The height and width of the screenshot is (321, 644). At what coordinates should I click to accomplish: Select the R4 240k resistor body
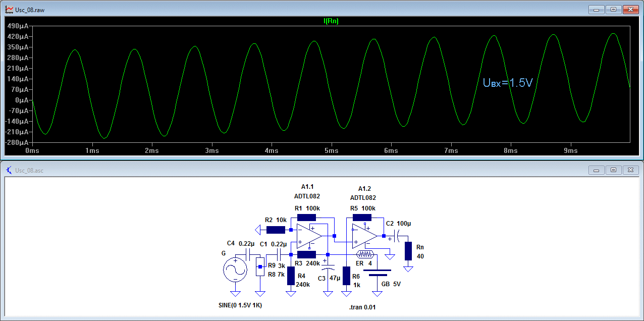point(291,276)
